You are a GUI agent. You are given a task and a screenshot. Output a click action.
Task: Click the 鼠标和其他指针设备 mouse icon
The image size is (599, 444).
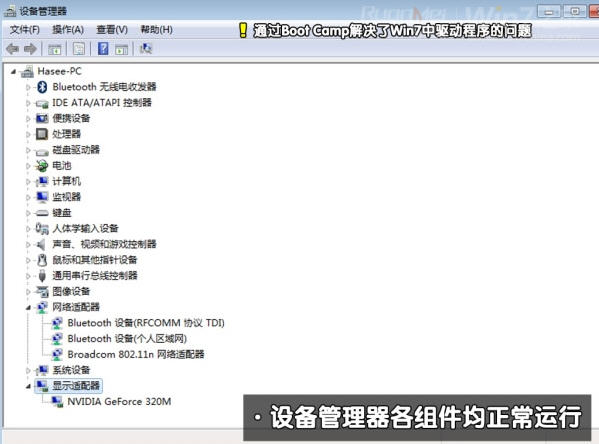[x=42, y=260]
